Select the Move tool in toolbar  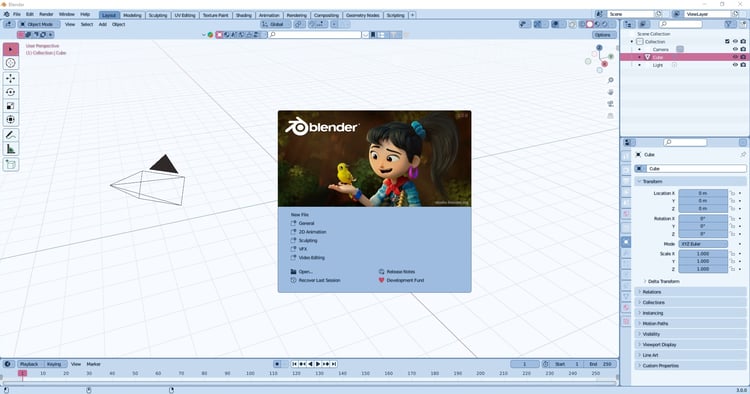(11, 78)
